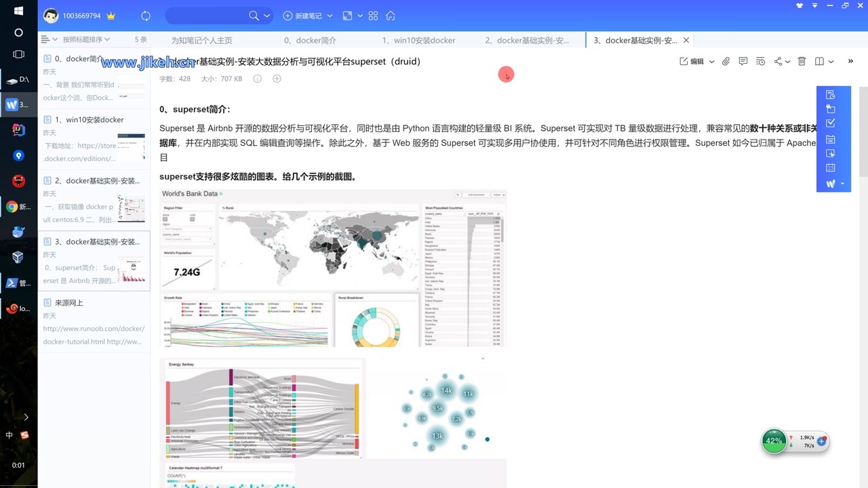
Task: Click side panel calendar 23 icon
Action: tap(831, 168)
